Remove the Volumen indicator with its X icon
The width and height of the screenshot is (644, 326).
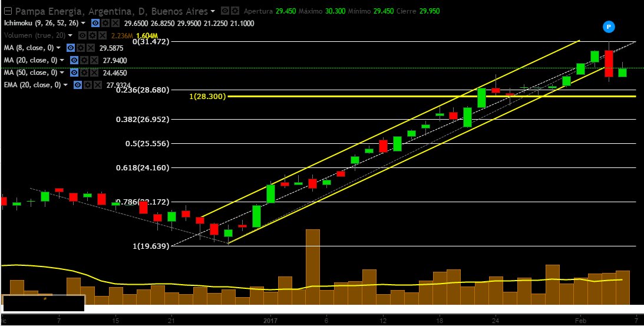click(103, 36)
